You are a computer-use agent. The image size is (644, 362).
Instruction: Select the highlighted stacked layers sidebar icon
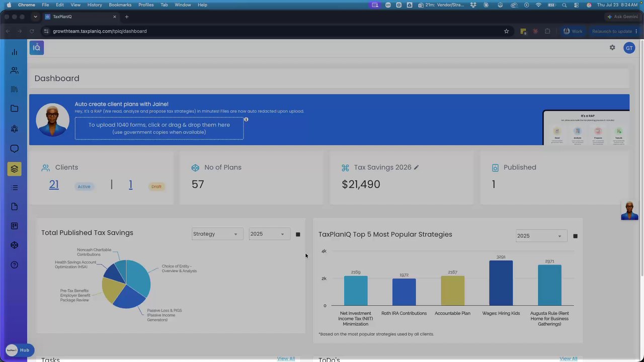point(14,169)
